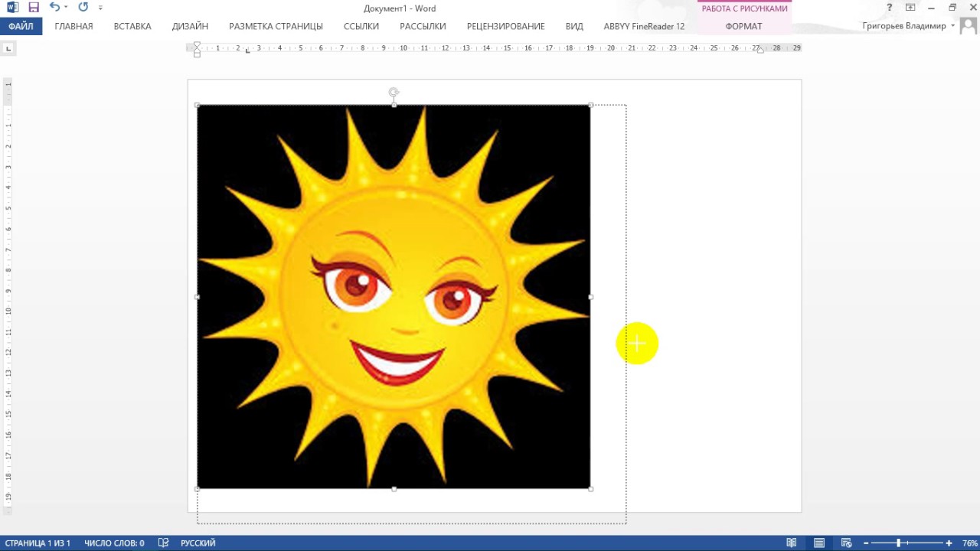Click the tab stop selector on ruler
980x551 pixels.
8,48
